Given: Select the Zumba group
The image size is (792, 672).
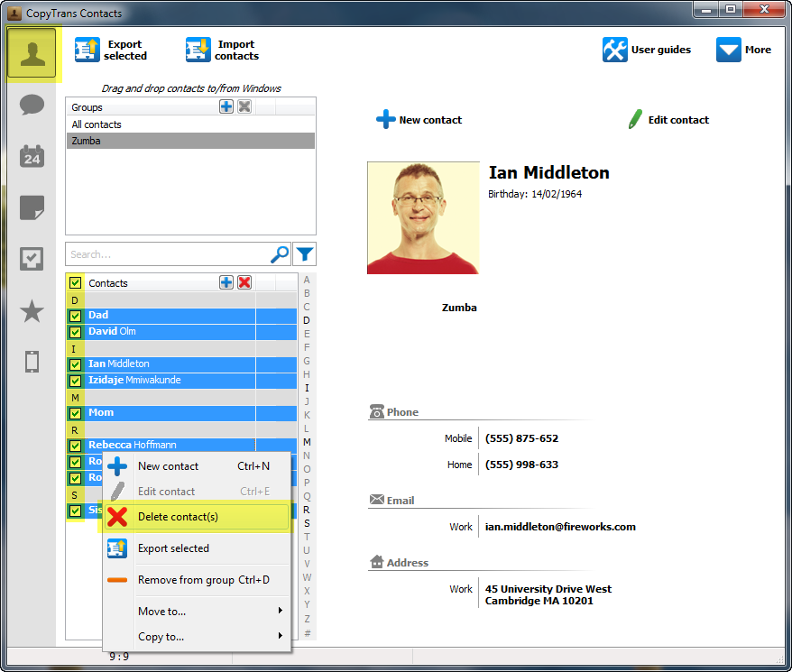Looking at the screenshot, I should tap(190, 141).
